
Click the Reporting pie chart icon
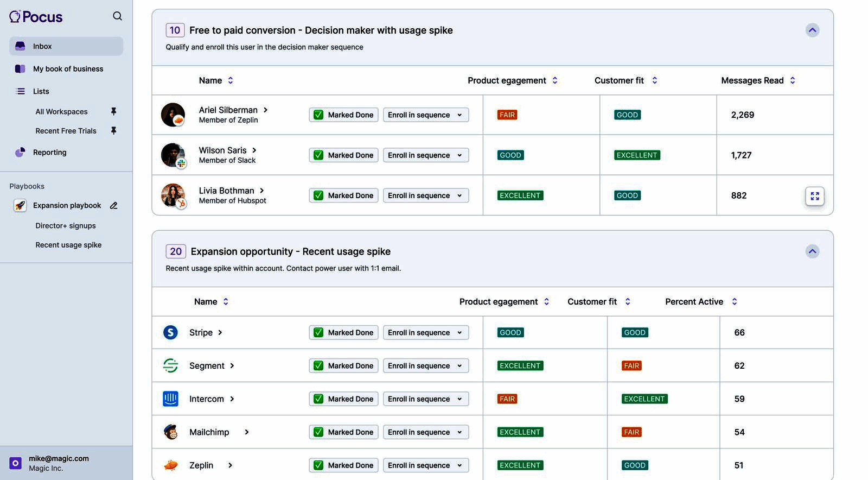click(x=20, y=153)
